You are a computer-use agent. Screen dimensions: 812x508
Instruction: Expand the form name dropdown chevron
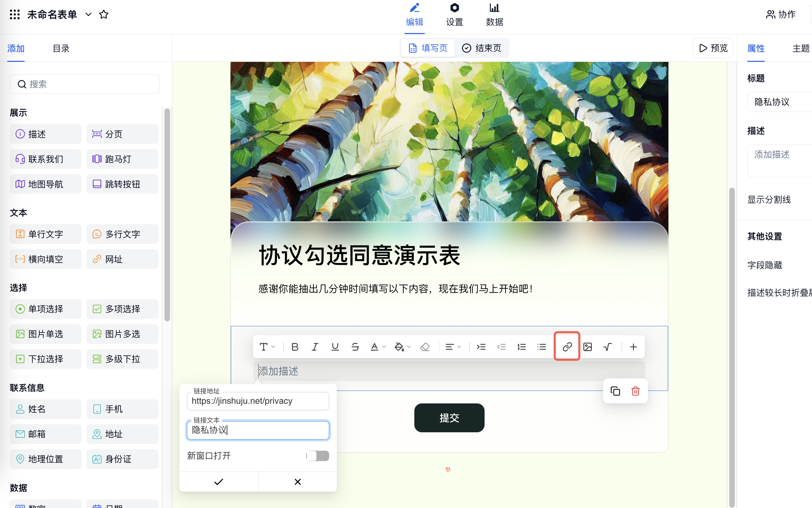tap(88, 14)
